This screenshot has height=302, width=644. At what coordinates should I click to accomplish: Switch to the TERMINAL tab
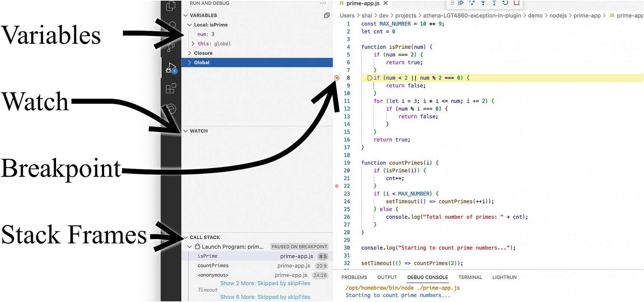[x=470, y=277]
